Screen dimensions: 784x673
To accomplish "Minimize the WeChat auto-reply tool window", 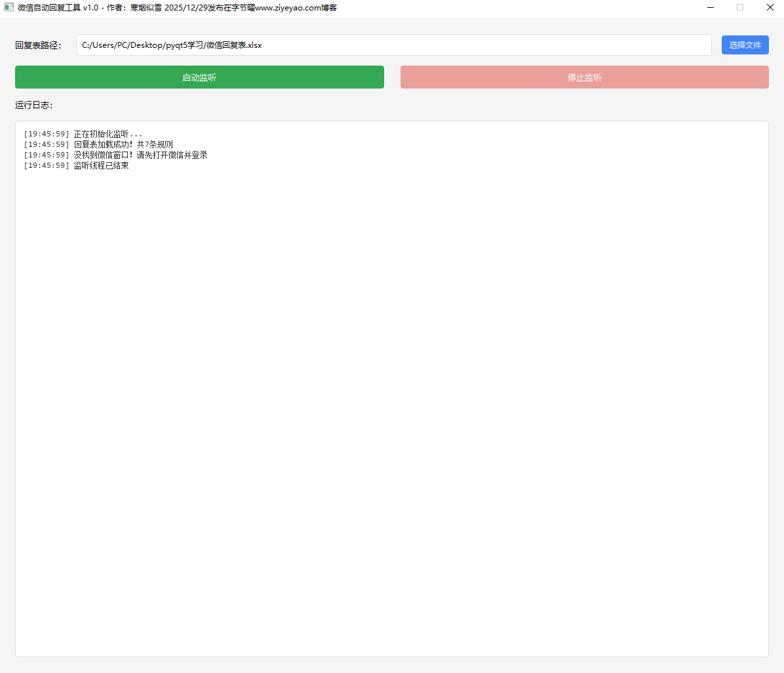I will point(710,8).
